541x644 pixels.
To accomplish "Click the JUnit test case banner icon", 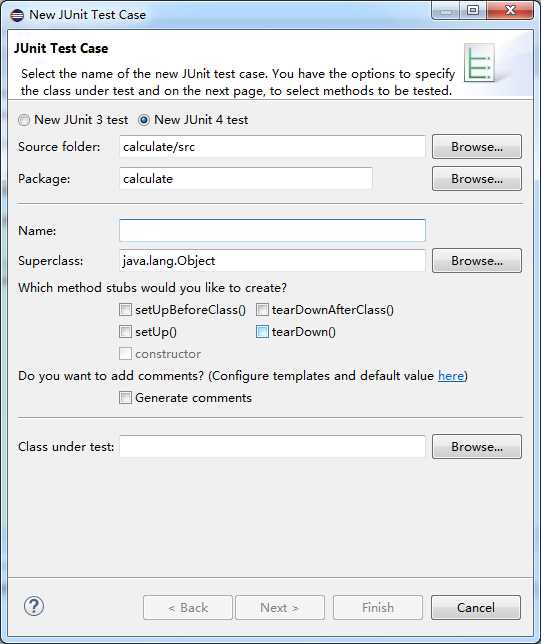I will tap(479, 62).
